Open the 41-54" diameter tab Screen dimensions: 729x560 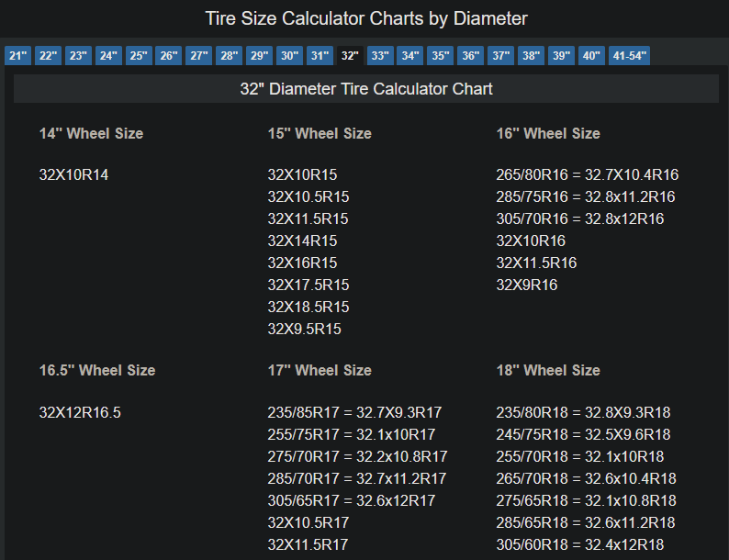point(629,56)
